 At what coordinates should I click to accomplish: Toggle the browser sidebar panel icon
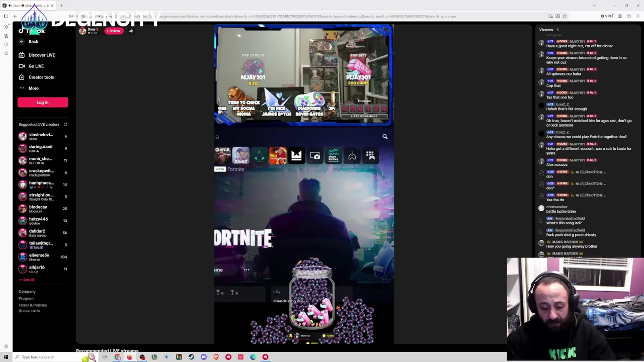6,16
